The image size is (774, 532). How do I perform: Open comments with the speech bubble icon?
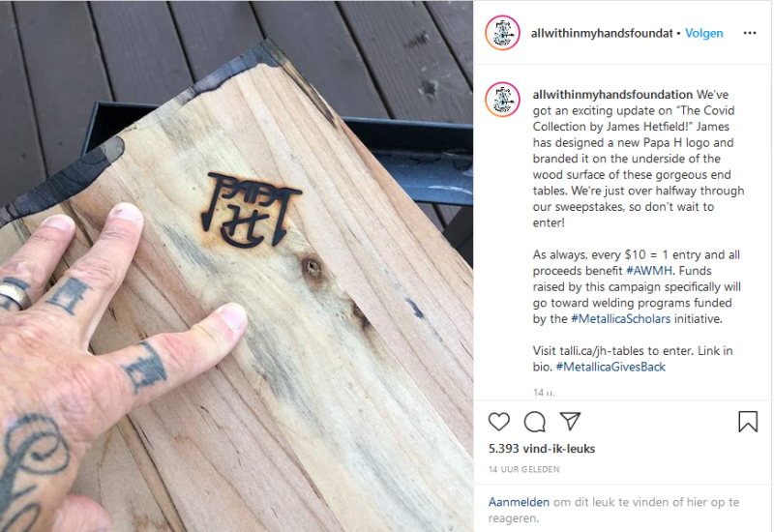535,422
